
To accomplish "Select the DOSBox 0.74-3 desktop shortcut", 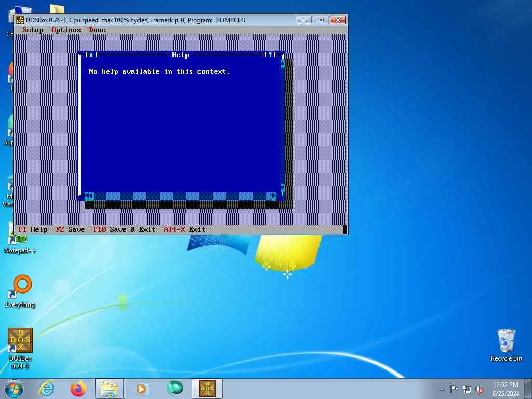I will point(20,349).
